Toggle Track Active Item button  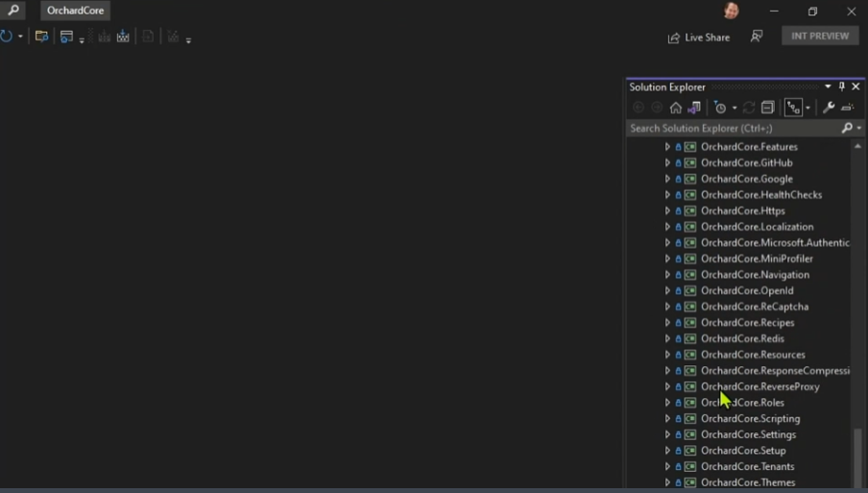point(793,108)
